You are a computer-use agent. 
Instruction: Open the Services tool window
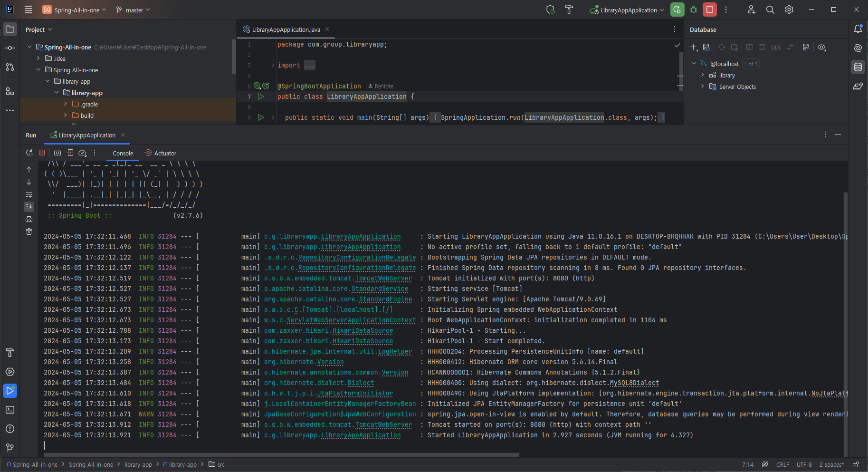(10, 372)
